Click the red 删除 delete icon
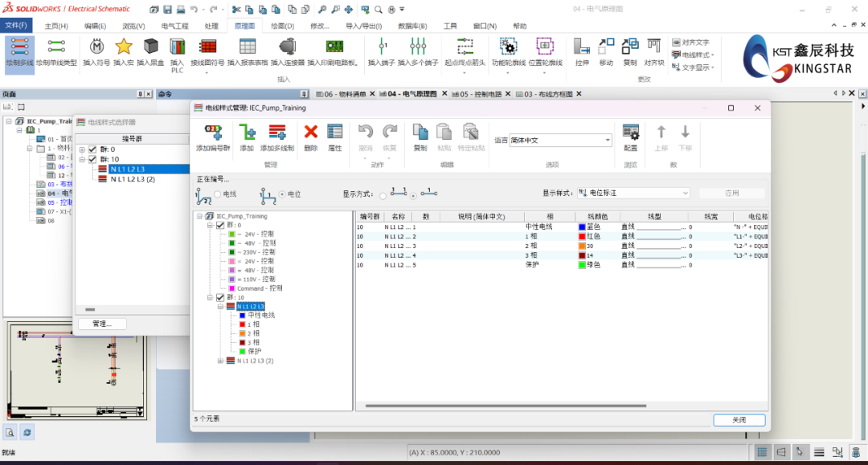 (x=311, y=132)
